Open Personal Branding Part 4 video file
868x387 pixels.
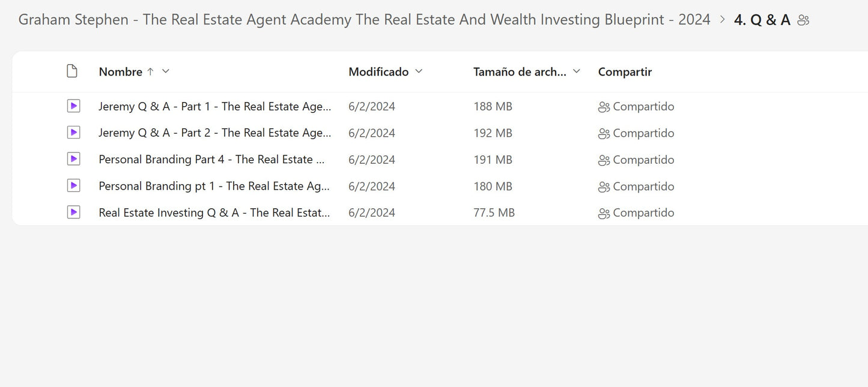[211, 160]
